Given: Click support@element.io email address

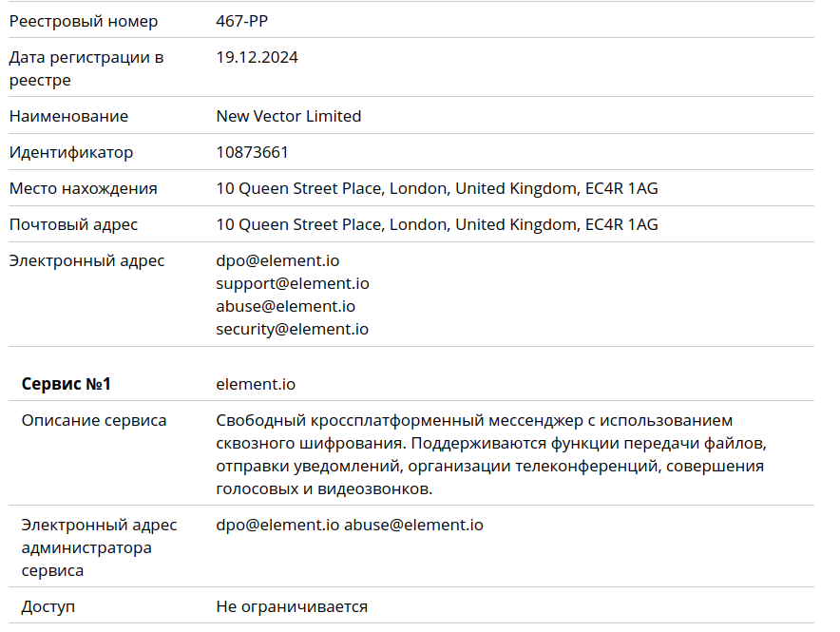Looking at the screenshot, I should (293, 283).
